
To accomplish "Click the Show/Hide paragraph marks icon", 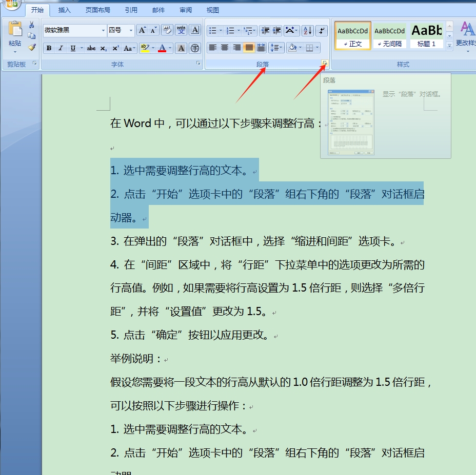I will [x=322, y=30].
